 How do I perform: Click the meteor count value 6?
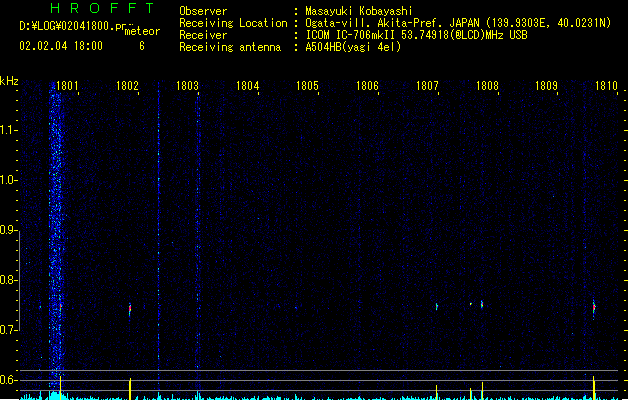(x=142, y=46)
